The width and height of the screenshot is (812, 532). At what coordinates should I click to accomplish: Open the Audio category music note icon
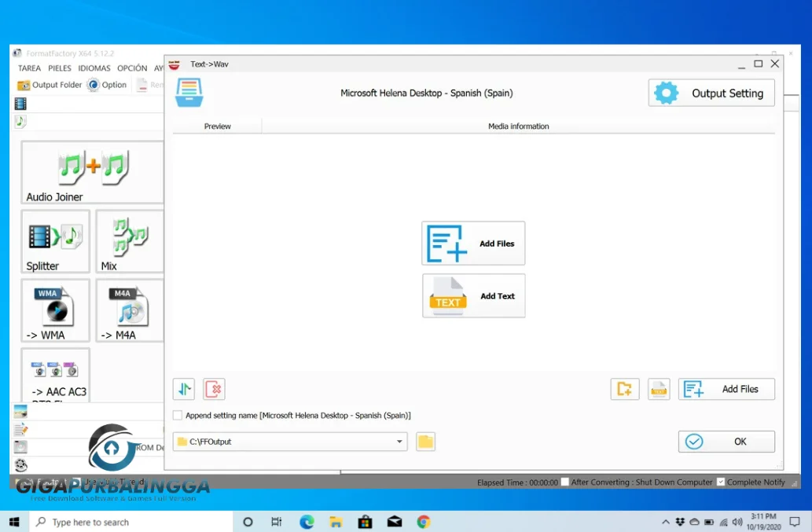point(20,122)
